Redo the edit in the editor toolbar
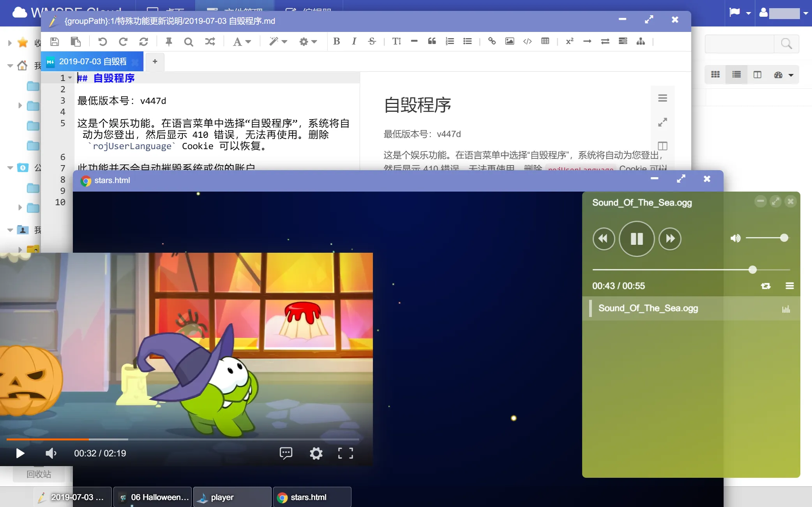 click(123, 42)
